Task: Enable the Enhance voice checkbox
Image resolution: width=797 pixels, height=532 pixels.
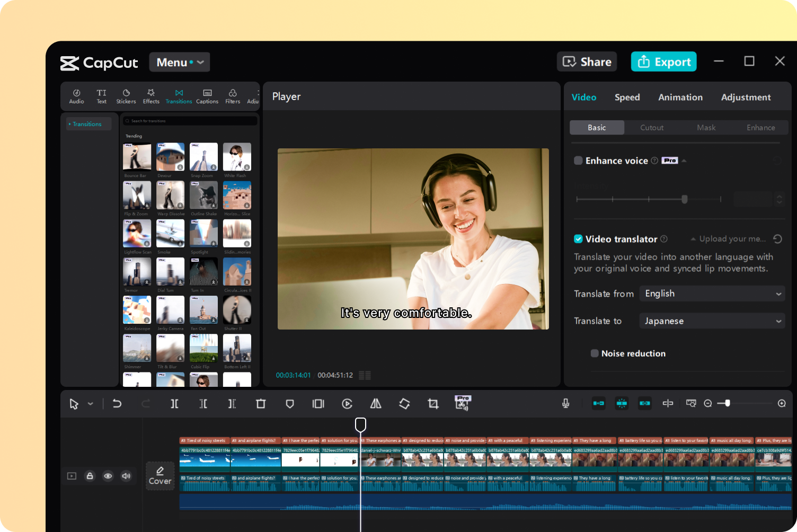Action: tap(579, 161)
